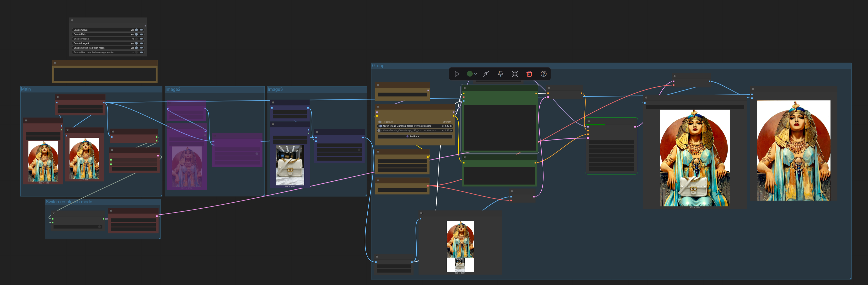Delete the selected node via trash icon
The width and height of the screenshot is (868, 285).
[529, 74]
